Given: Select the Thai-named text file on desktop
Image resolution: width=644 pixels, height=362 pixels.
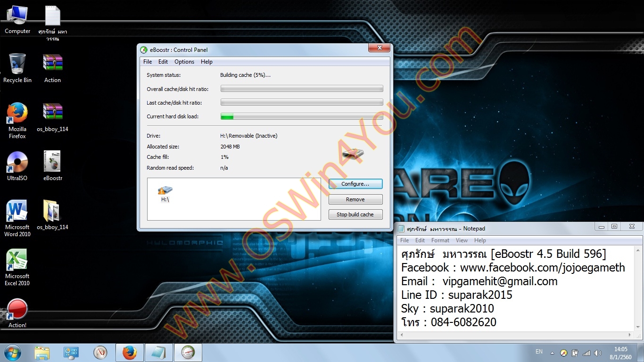Looking at the screenshot, I should pos(53,23).
